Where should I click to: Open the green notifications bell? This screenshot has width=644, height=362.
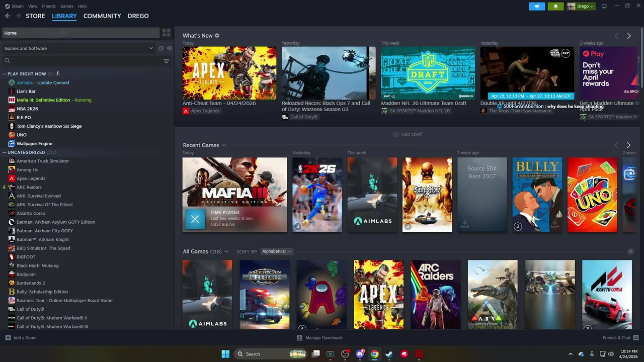click(555, 6)
